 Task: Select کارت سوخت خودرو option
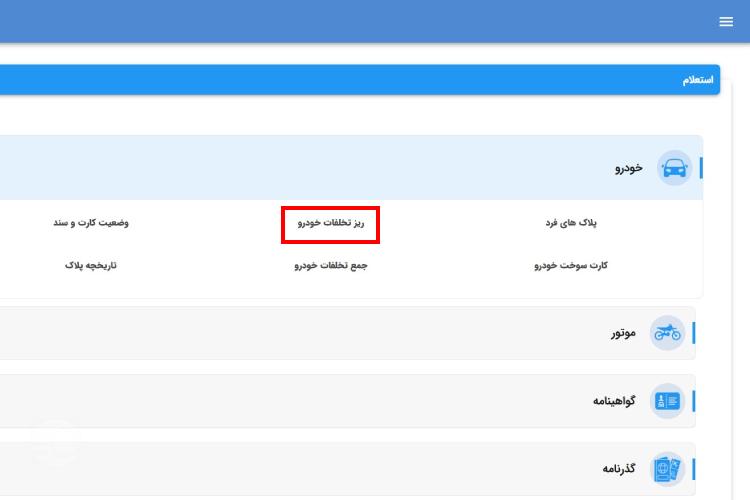[571, 266]
